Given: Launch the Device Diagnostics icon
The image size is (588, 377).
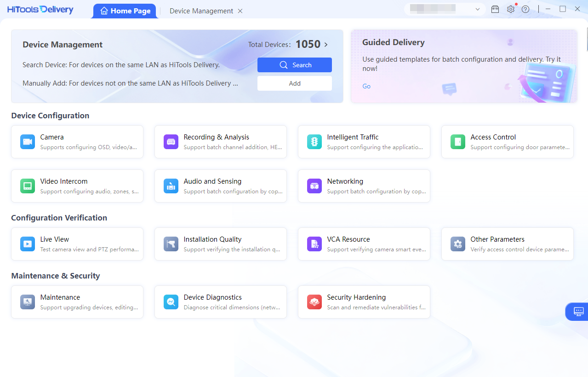Looking at the screenshot, I should pyautogui.click(x=171, y=302).
